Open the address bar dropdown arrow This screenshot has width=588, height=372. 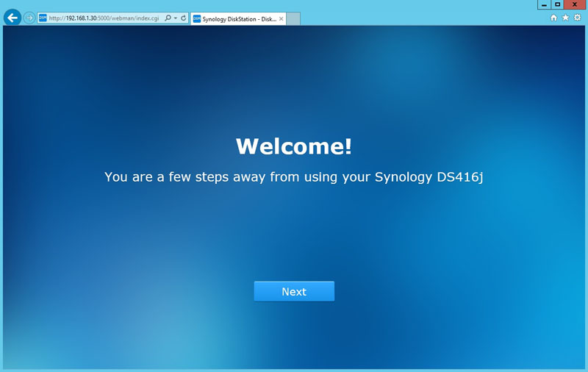(x=176, y=18)
